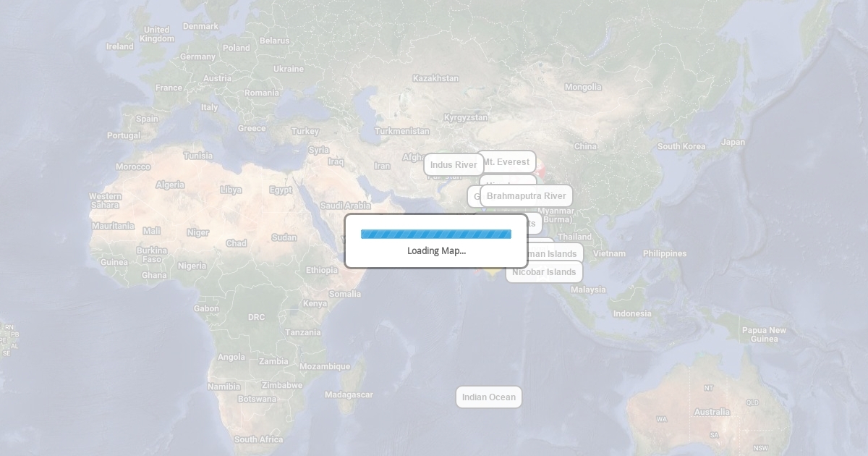The height and width of the screenshot is (456, 868).
Task: Click Turkmenistan on the map
Action: coord(402,131)
